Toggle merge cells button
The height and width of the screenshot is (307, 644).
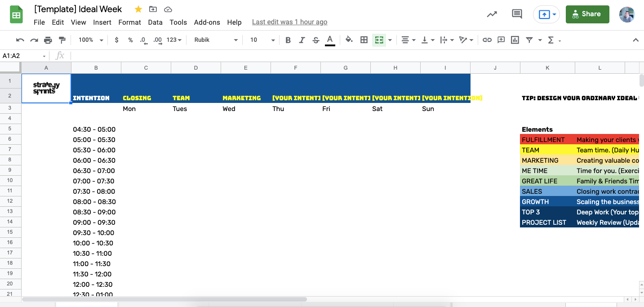(379, 40)
